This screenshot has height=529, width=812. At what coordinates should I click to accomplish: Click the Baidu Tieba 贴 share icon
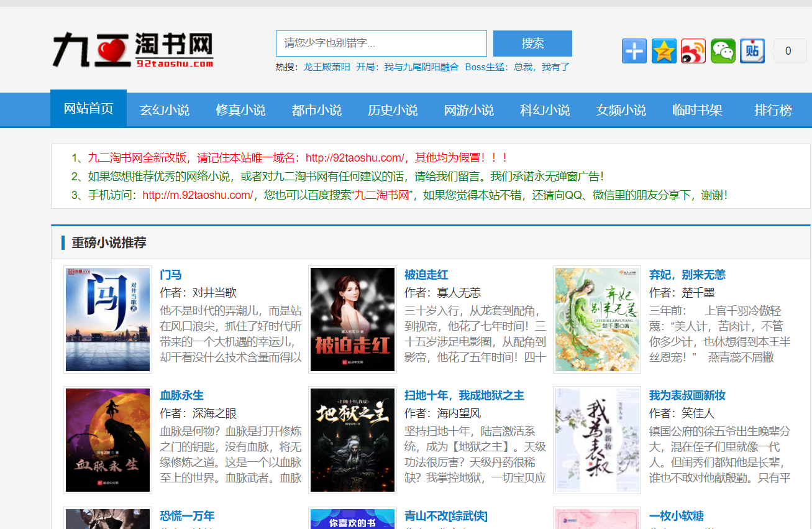752,51
